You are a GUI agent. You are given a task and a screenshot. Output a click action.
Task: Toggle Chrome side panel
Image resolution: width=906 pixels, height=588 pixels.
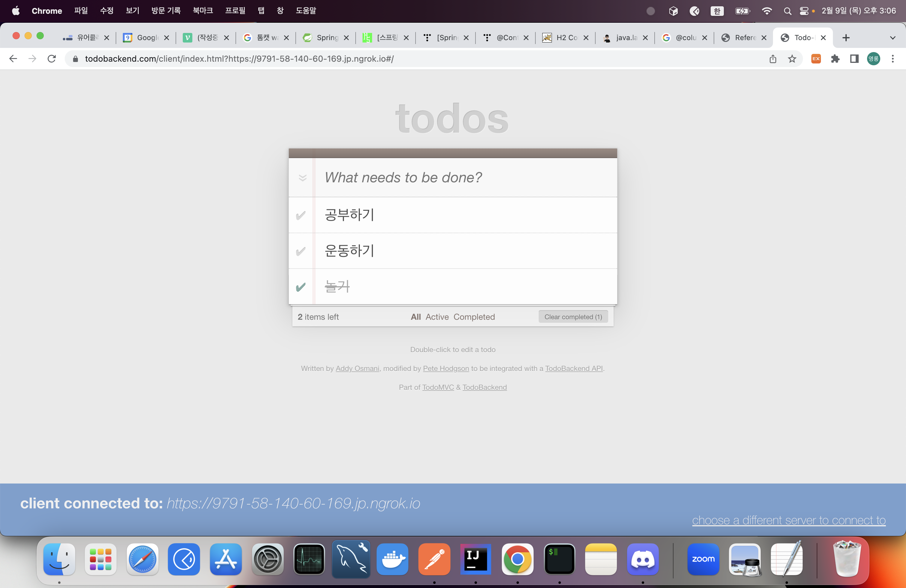pos(854,59)
